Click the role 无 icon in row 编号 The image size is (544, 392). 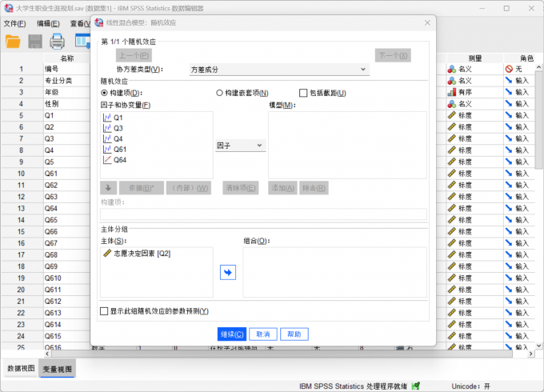pos(509,69)
